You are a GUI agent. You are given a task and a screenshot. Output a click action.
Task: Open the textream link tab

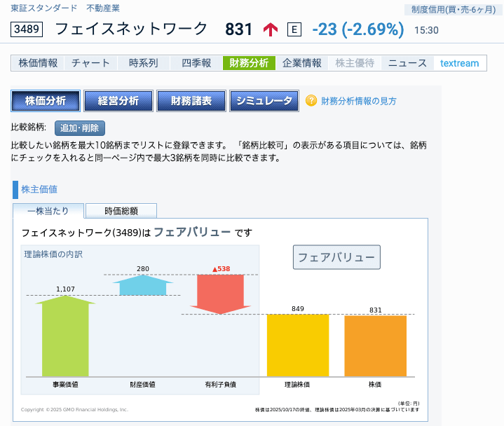(x=460, y=63)
